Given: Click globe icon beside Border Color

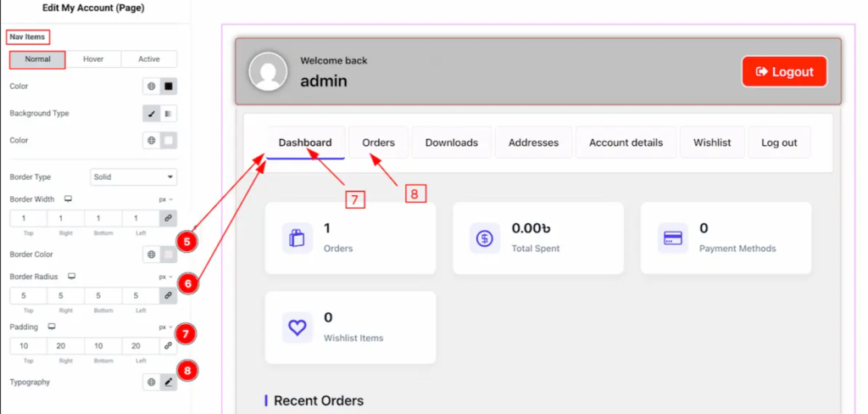Looking at the screenshot, I should click(x=151, y=255).
